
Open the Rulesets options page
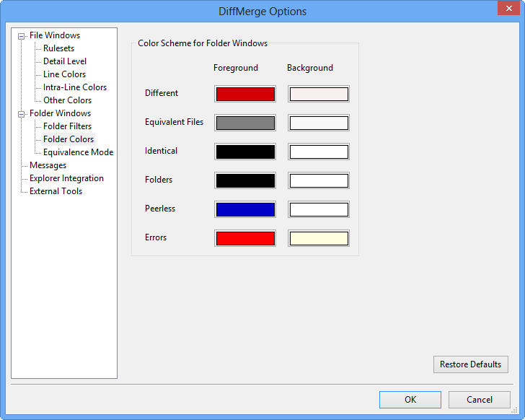click(x=58, y=48)
